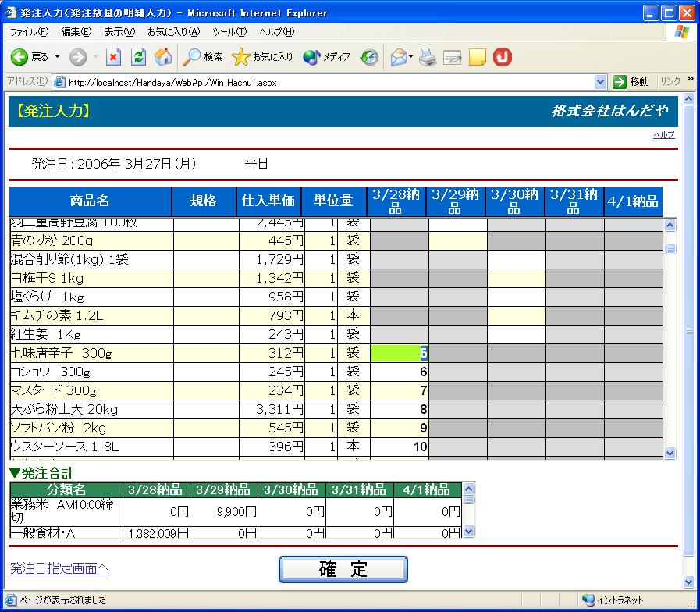
Task: Click the red circular U toolbar icon
Action: coord(503,57)
